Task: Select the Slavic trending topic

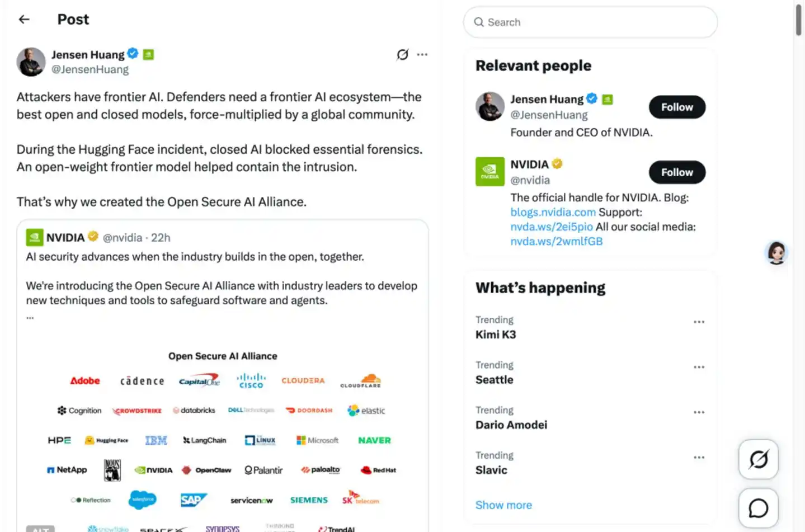Action: (590, 463)
